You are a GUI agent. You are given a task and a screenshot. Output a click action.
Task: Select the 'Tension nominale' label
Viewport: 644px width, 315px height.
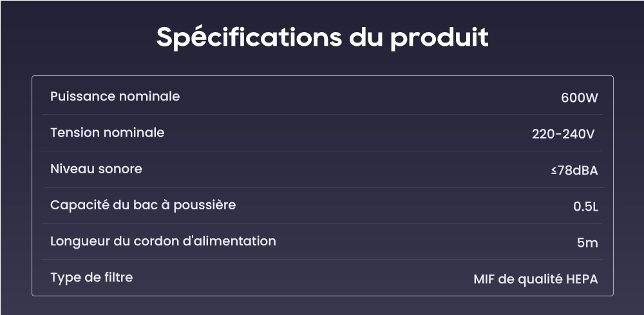coord(107,133)
